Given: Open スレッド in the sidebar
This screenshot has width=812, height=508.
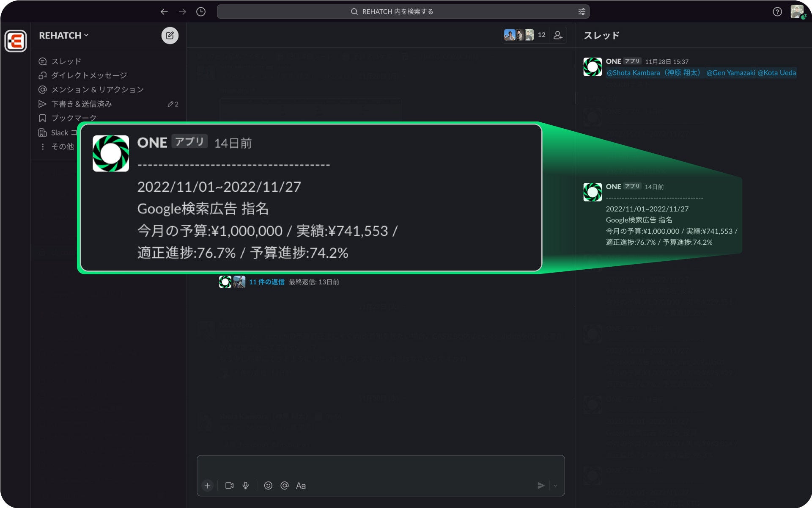Looking at the screenshot, I should click(60, 61).
